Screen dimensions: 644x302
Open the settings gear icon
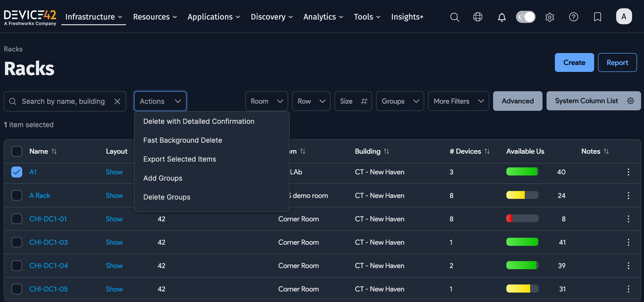(550, 17)
